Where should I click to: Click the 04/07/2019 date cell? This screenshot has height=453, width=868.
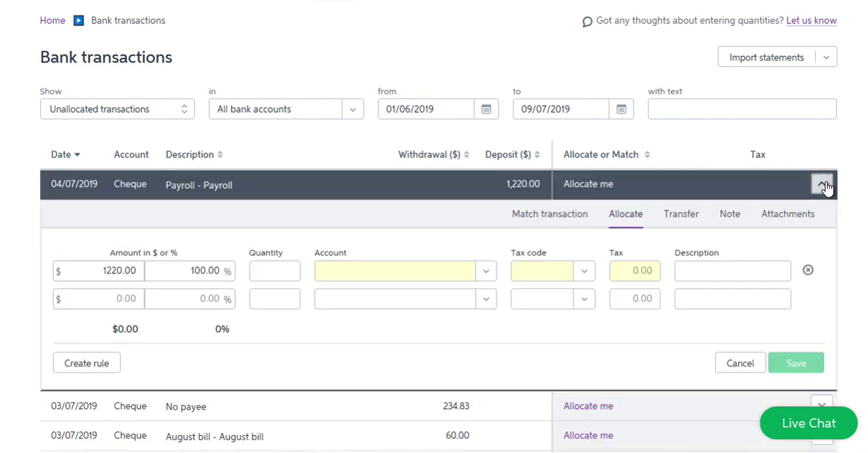pyautogui.click(x=74, y=184)
